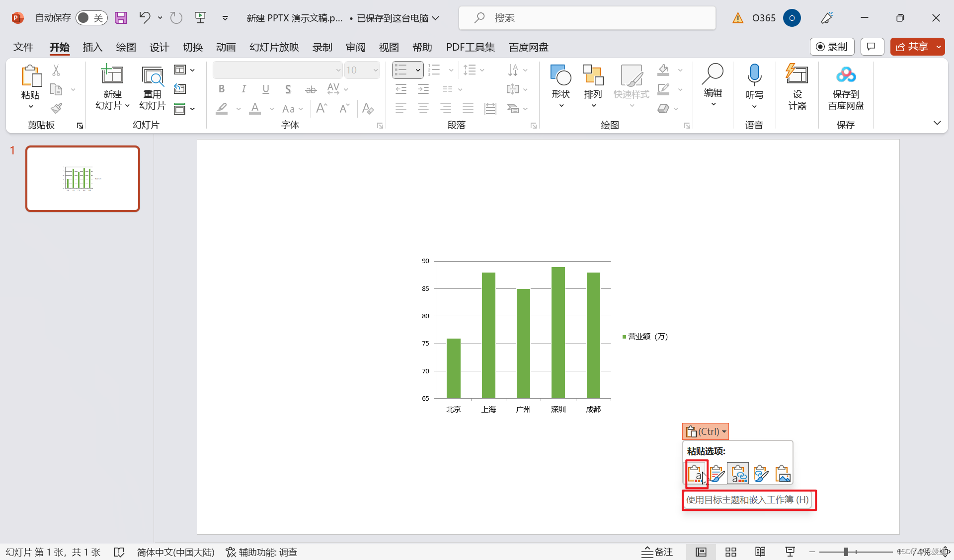The image size is (954, 560).
Task: Toggle the Notes (备注) pane
Action: pyautogui.click(x=657, y=552)
